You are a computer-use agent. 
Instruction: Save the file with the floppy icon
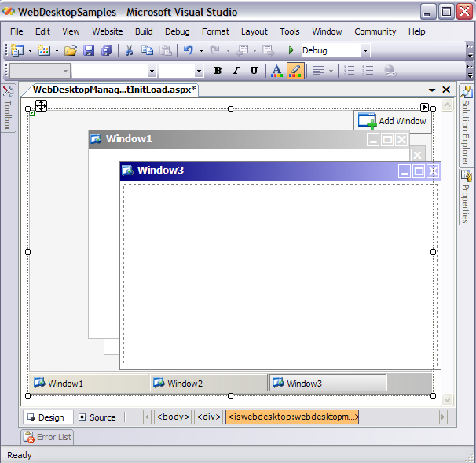(x=89, y=50)
